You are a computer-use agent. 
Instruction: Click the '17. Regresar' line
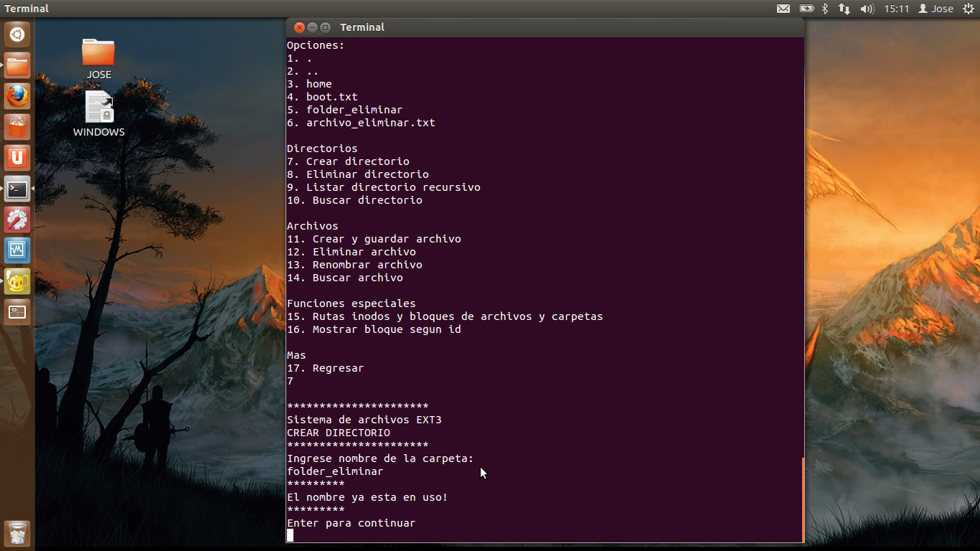click(x=326, y=368)
